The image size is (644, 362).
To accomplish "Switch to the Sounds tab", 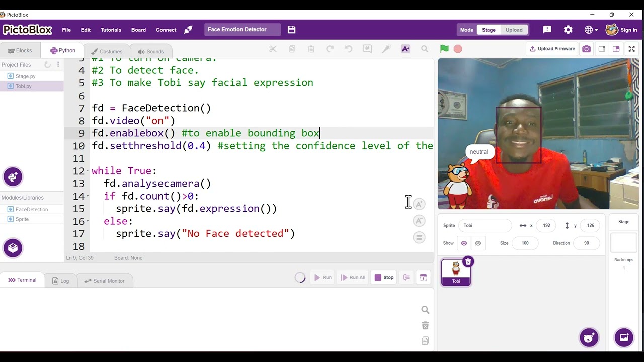I will point(150,51).
